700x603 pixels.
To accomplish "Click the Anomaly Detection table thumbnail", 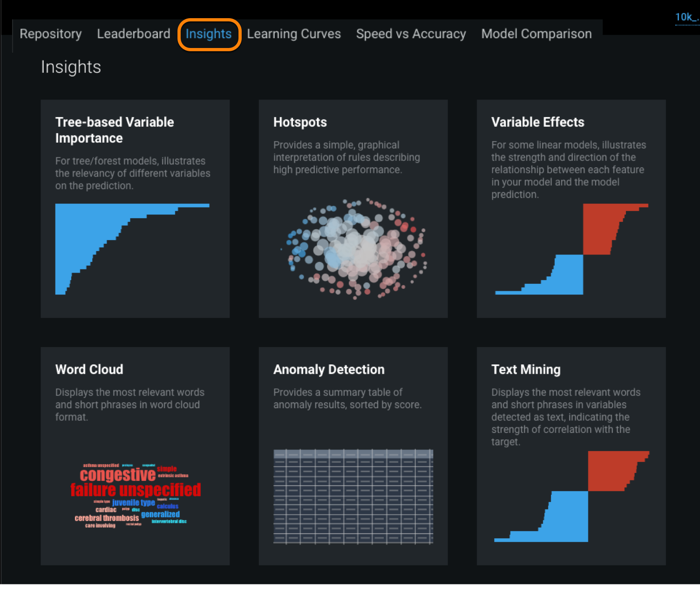I will [x=353, y=497].
